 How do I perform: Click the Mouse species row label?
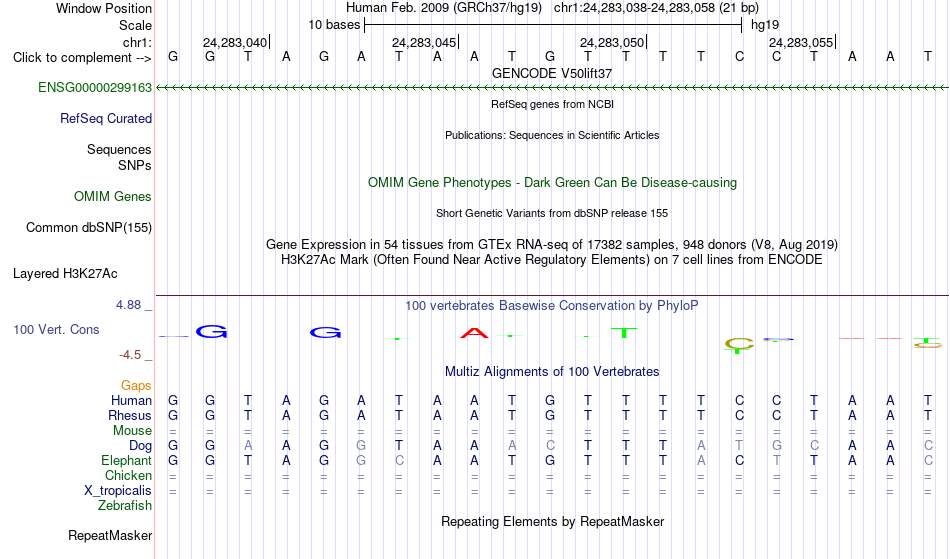pyautogui.click(x=133, y=431)
